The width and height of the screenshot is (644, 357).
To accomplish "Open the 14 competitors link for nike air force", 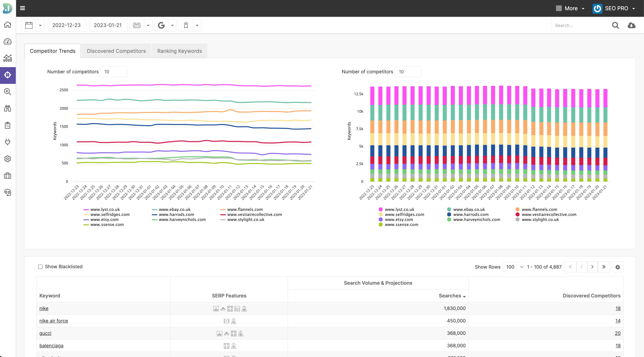I will (618, 321).
